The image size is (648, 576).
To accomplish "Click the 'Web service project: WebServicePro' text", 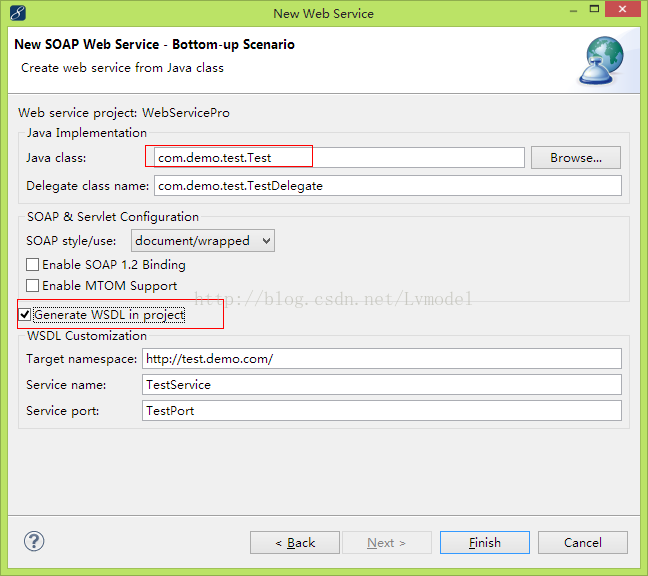I will click(x=124, y=113).
